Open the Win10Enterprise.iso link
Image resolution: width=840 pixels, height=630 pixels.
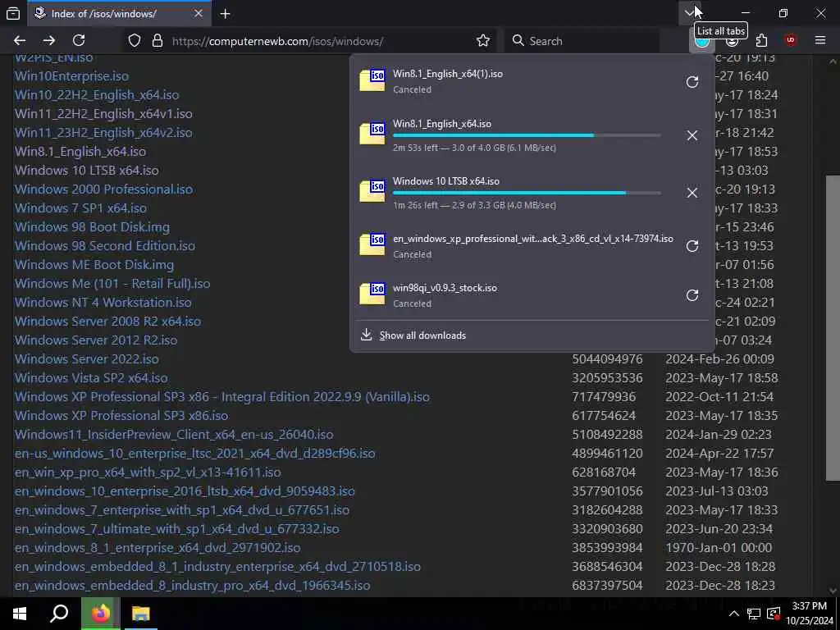72,76
